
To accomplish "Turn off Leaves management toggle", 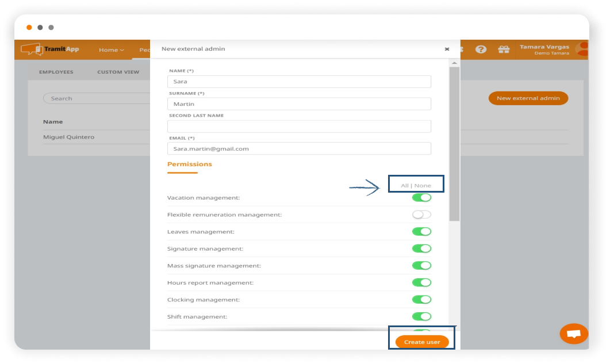I will pyautogui.click(x=421, y=232).
